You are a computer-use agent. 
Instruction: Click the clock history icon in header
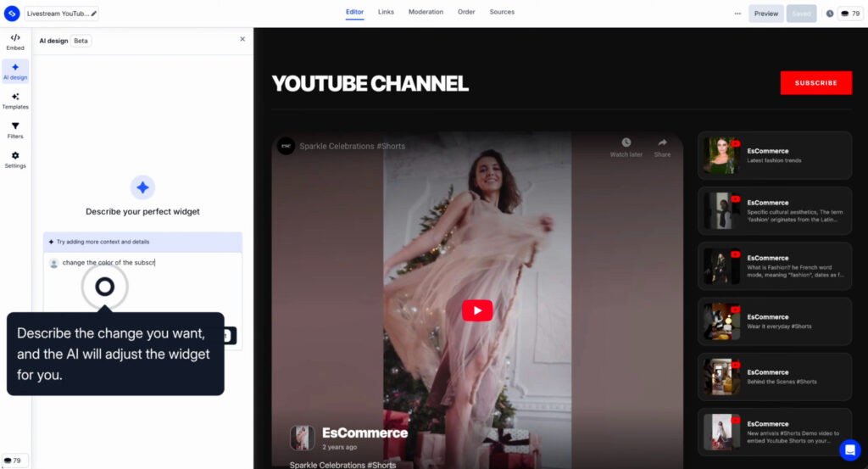[829, 14]
